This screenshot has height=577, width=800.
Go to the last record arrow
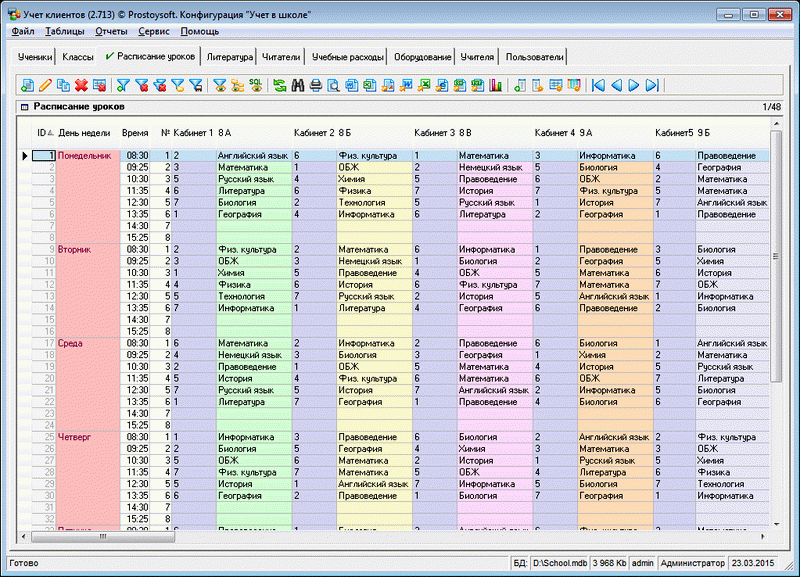pos(652,86)
